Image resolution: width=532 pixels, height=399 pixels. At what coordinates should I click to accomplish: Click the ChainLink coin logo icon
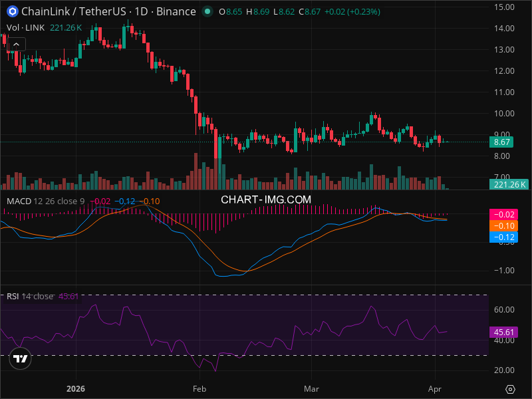(13, 11)
